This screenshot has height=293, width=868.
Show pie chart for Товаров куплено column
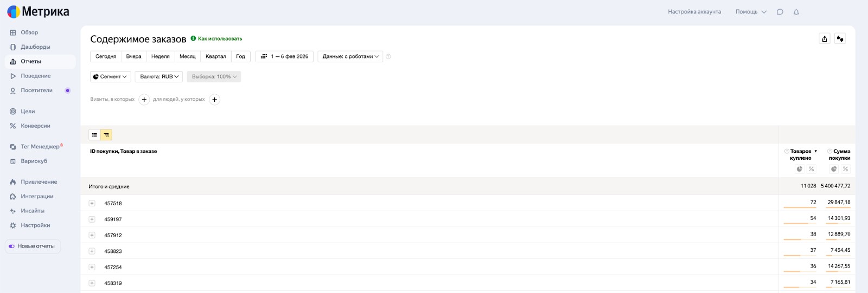pos(799,169)
